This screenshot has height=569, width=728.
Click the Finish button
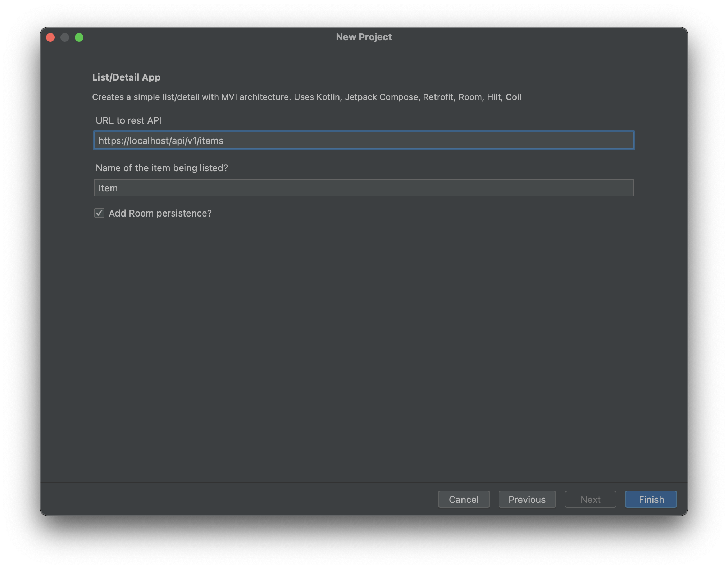tap(651, 499)
